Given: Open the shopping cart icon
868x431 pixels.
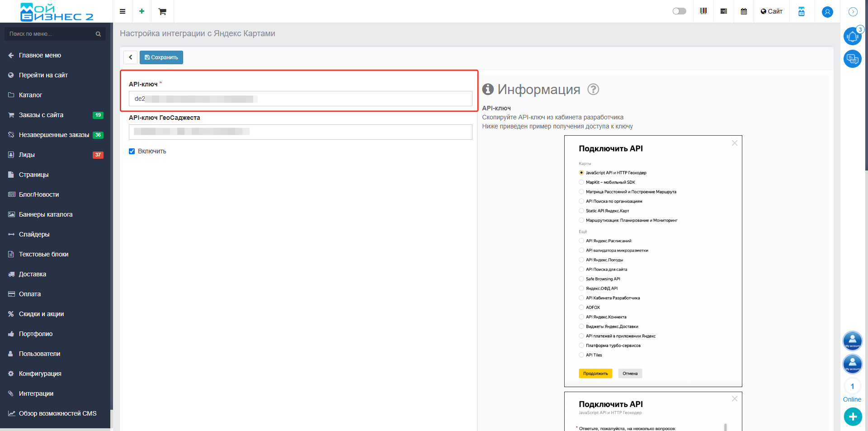Looking at the screenshot, I should (x=162, y=11).
